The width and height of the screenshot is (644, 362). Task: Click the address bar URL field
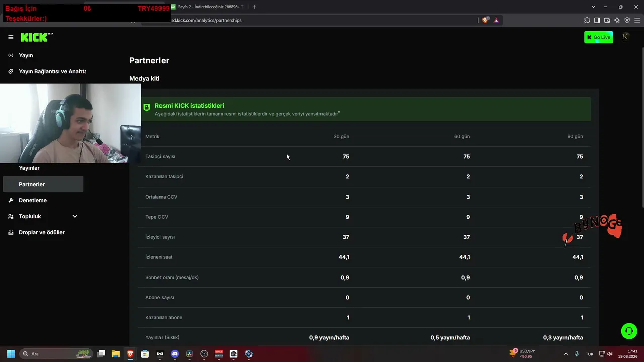(x=322, y=20)
